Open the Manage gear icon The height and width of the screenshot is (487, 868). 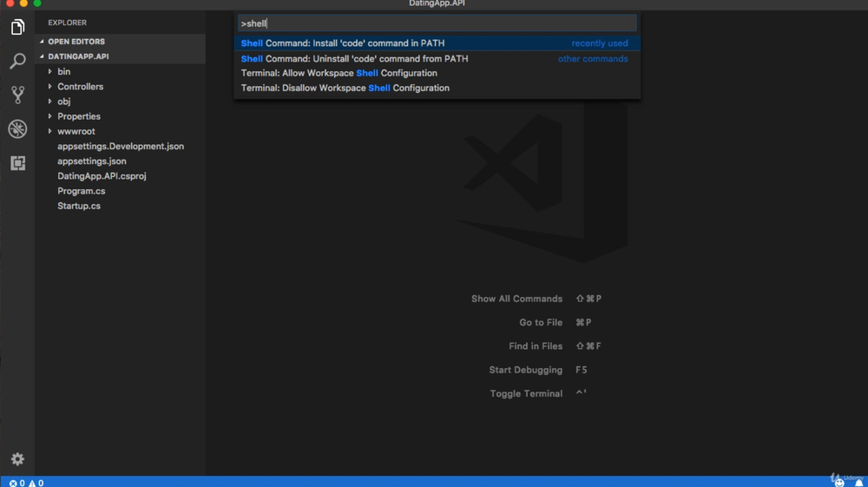tap(17, 458)
